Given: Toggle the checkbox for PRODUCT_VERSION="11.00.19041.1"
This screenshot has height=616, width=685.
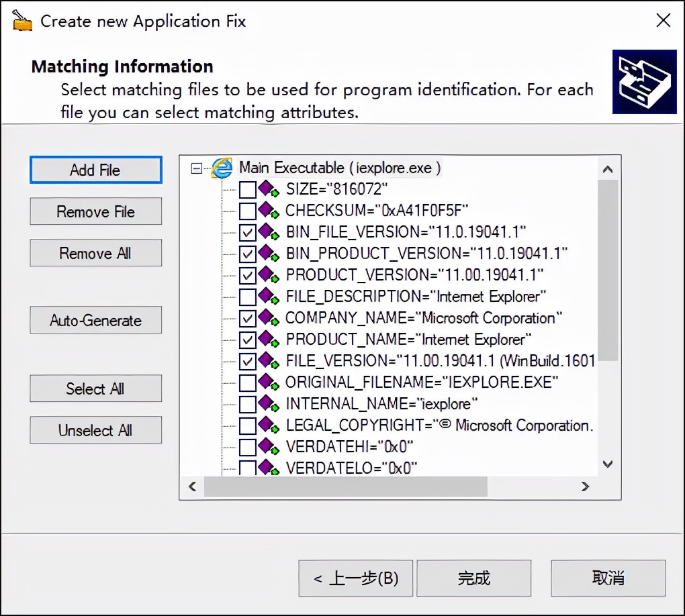Looking at the screenshot, I should tap(248, 275).
